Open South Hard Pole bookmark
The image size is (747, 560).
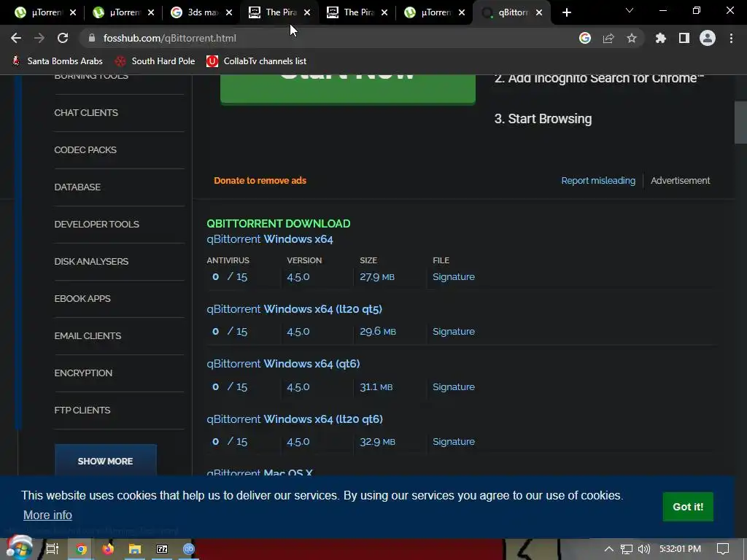[x=155, y=61]
